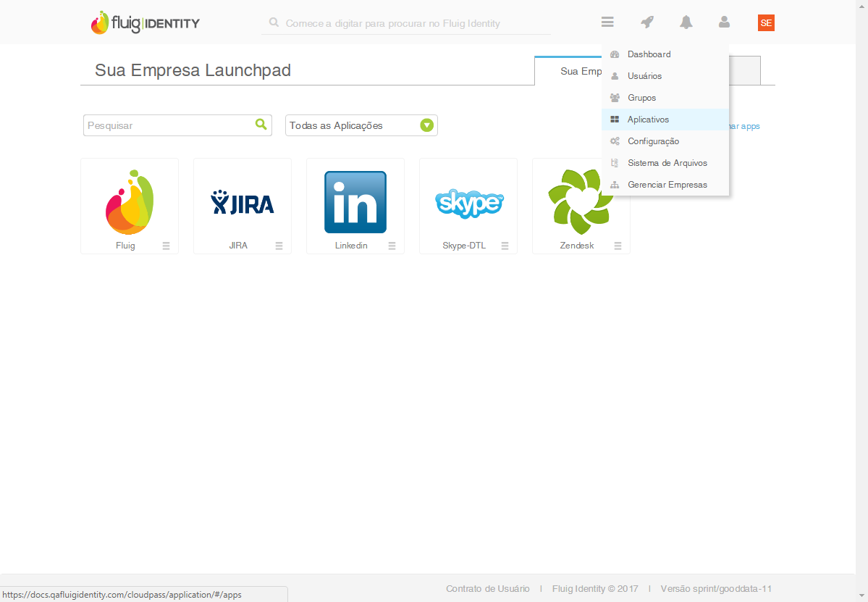The height and width of the screenshot is (602, 868).
Task: Click the Fluig Identity logo
Action: 145,22
